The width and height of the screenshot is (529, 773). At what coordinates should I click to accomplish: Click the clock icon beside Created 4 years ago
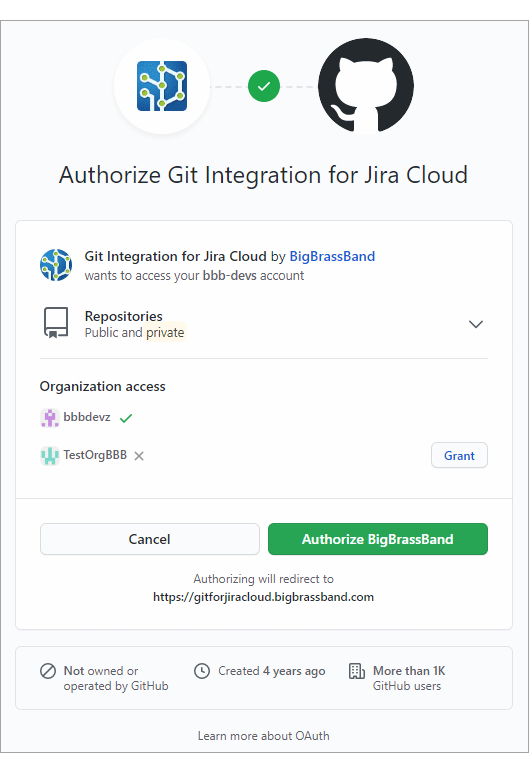click(202, 671)
